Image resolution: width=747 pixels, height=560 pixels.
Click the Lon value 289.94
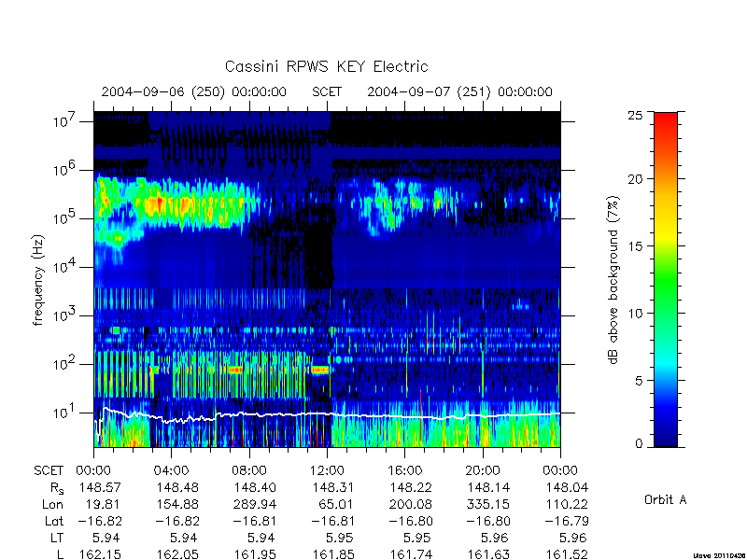click(x=255, y=504)
